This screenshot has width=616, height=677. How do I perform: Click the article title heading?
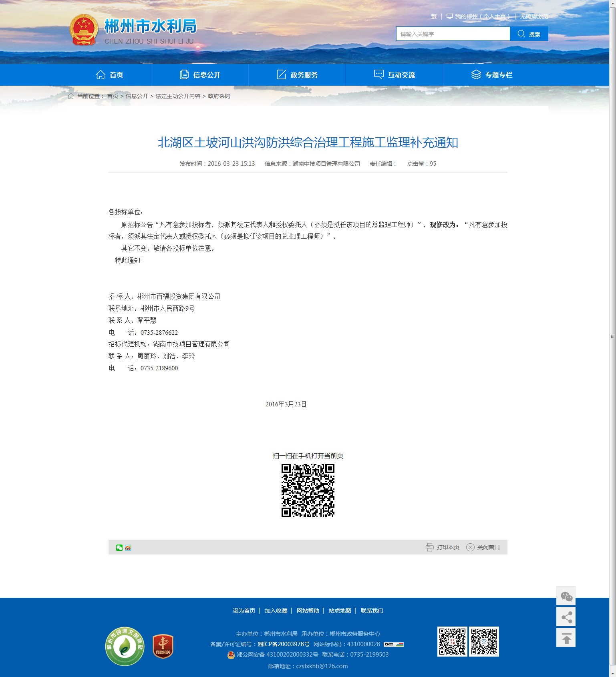[308, 143]
